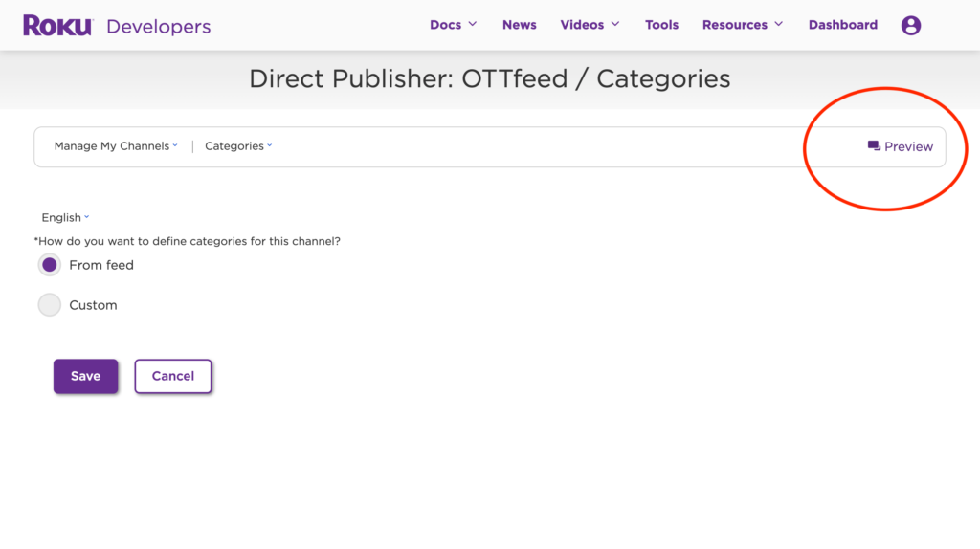Expand the Resources dropdown menu
Image resolution: width=980 pixels, height=549 pixels.
[x=743, y=25]
